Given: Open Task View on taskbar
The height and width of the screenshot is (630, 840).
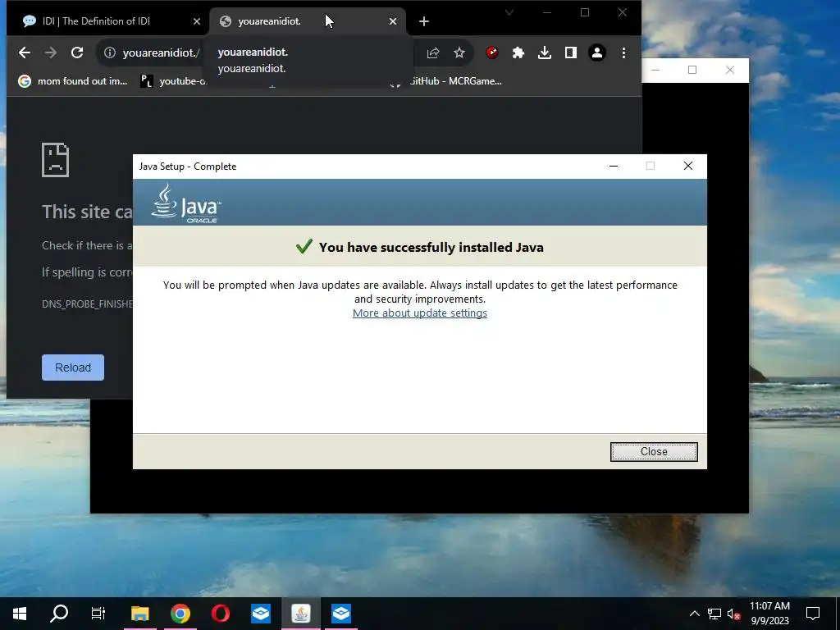Looking at the screenshot, I should 98,614.
